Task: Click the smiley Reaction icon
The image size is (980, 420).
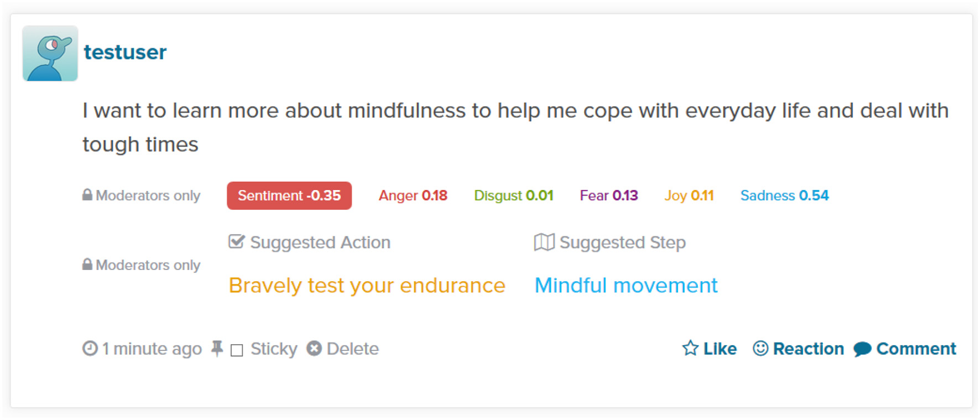Action: click(x=760, y=348)
